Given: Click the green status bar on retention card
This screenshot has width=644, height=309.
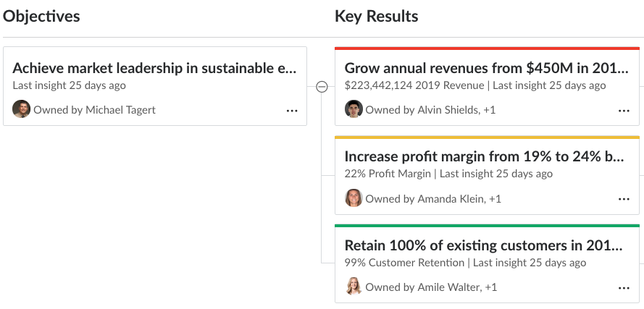Looking at the screenshot, I should [x=487, y=226].
